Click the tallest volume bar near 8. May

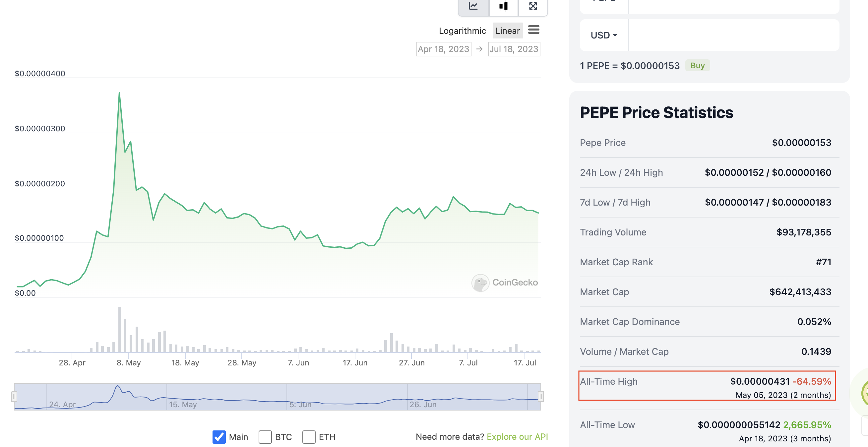(x=120, y=329)
